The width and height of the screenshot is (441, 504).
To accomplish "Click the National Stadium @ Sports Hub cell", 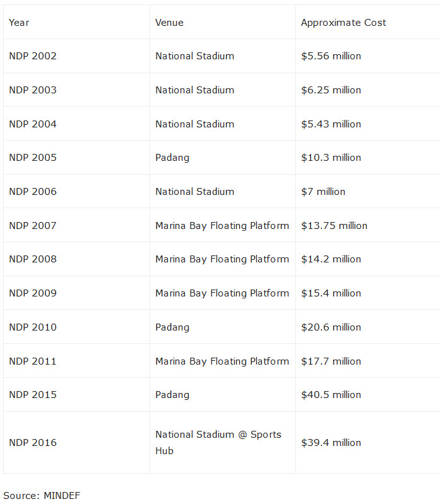I will tap(218, 442).
